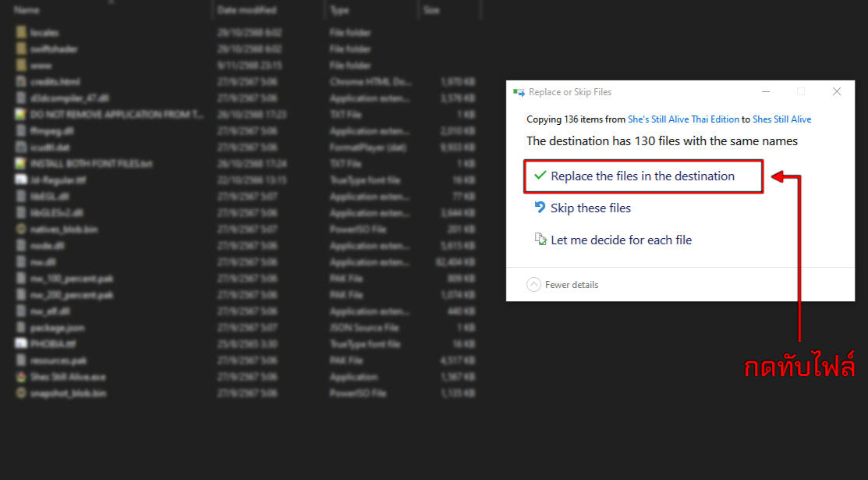Choose Skip these files option
Viewport: 868px width, 480px height.
[590, 208]
